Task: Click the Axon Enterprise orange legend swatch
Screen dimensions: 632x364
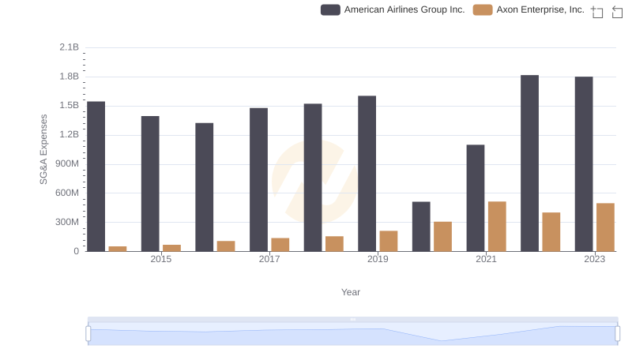Action: point(483,9)
